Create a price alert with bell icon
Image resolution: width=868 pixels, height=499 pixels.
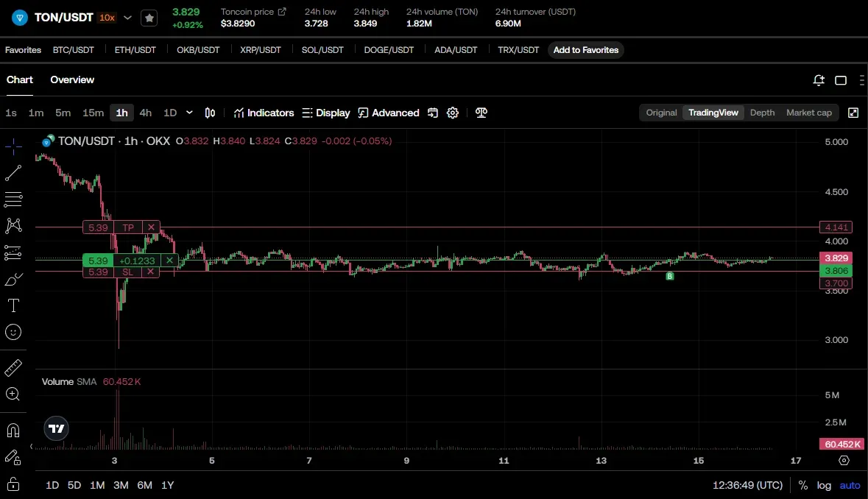pyautogui.click(x=819, y=80)
